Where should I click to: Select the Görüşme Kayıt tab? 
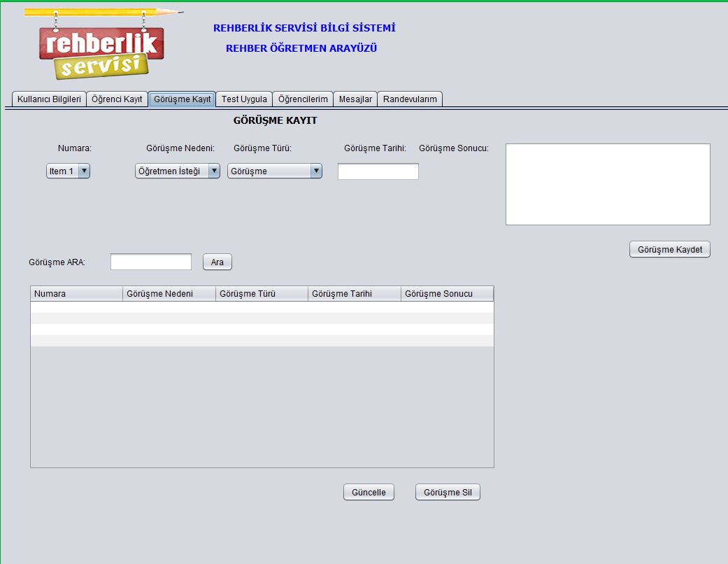pos(182,99)
